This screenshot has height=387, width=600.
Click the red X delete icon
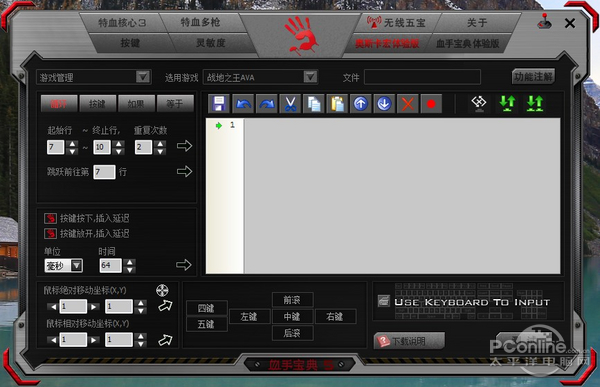(408, 104)
